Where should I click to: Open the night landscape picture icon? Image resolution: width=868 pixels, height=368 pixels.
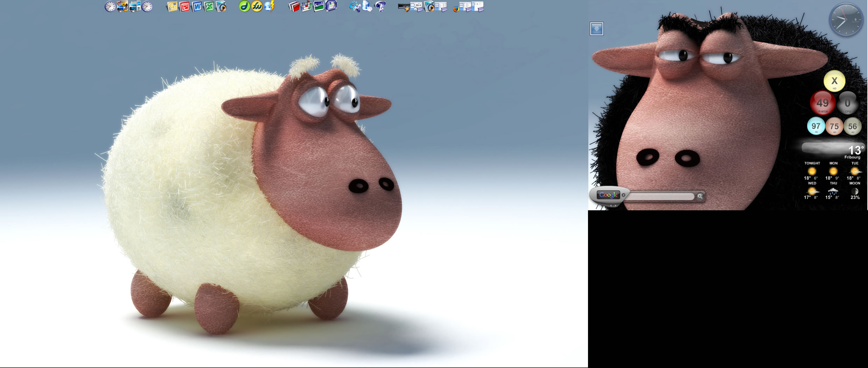318,6
